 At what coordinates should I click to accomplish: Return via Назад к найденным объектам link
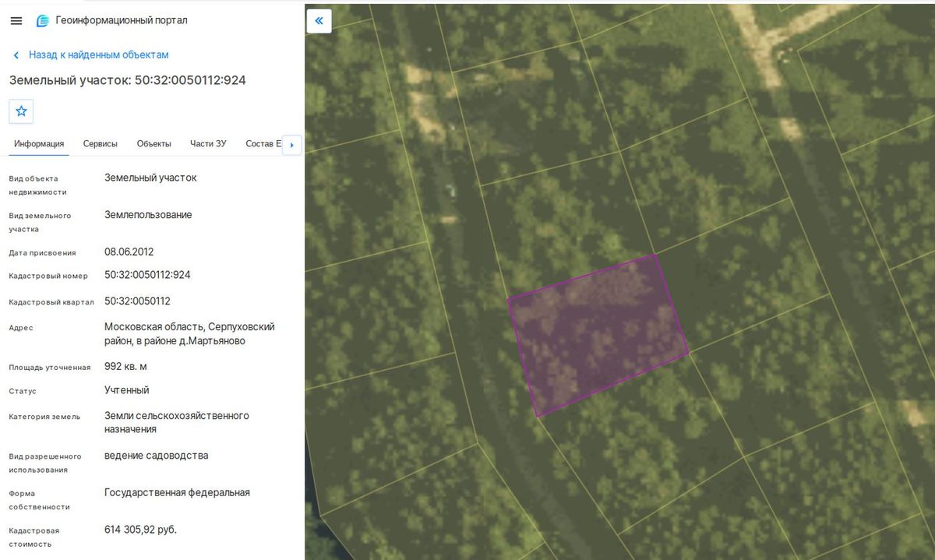[x=99, y=55]
